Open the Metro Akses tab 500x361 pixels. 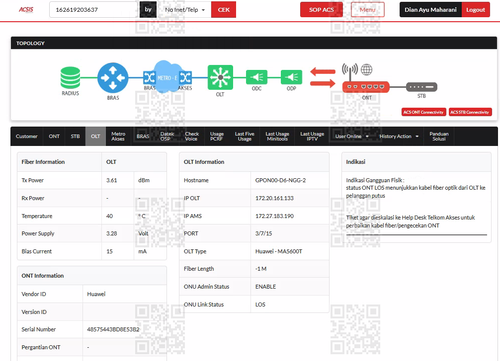118,136
